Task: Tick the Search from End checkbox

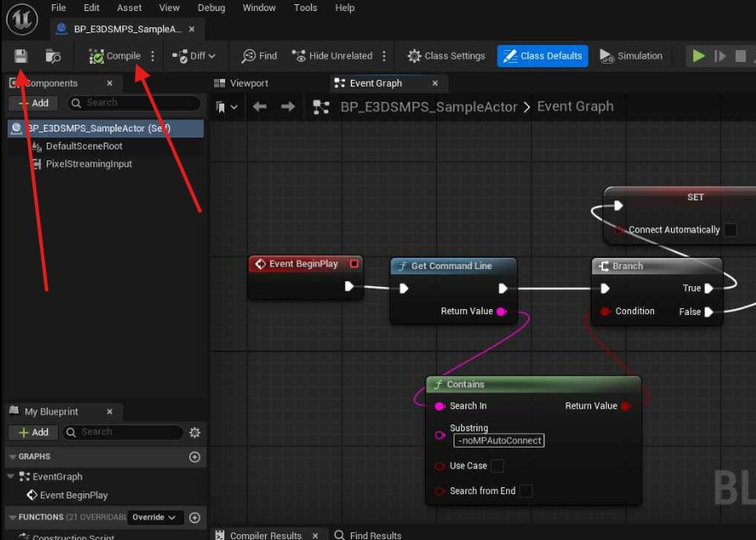Action: (526, 491)
